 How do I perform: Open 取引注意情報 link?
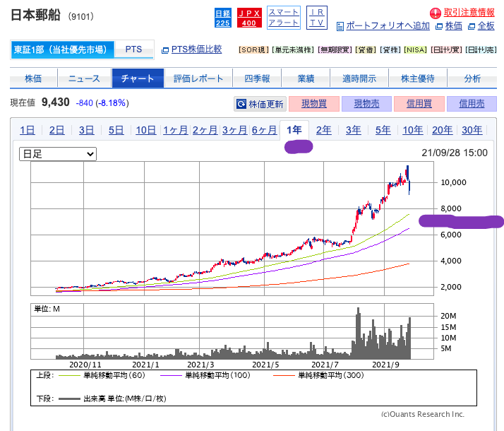(x=469, y=13)
